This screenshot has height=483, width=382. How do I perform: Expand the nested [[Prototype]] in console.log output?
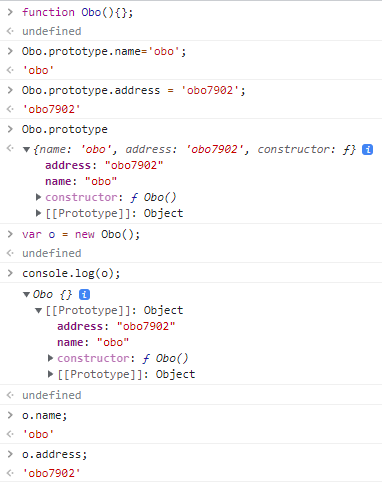tap(51, 374)
